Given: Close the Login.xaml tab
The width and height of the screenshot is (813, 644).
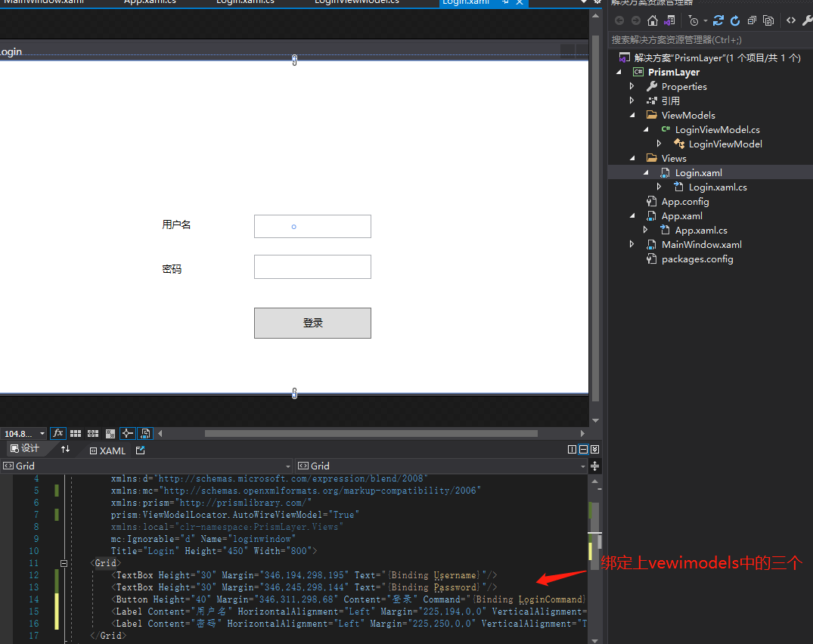Looking at the screenshot, I should 519,2.
